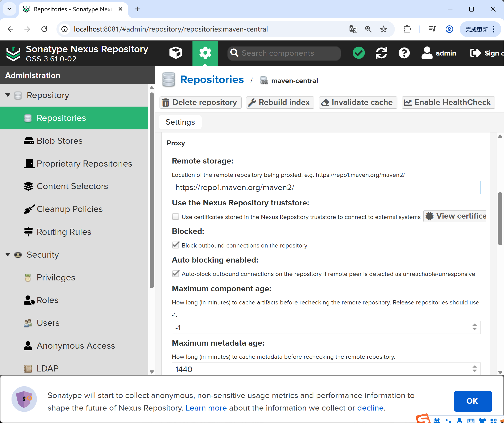Click the Invalidate cache button
Screen dimensions: 504x423
358,102
